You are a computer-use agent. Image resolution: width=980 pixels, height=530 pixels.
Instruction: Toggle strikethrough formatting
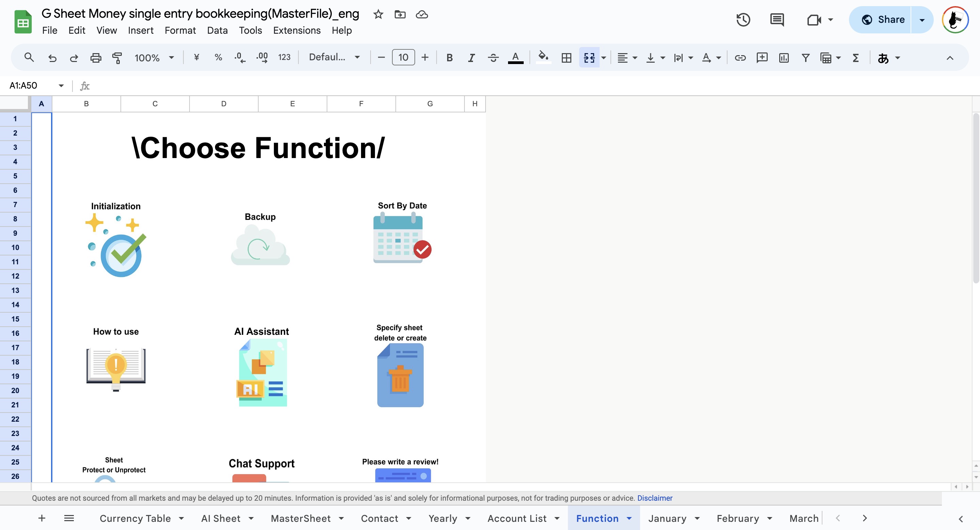point(493,58)
